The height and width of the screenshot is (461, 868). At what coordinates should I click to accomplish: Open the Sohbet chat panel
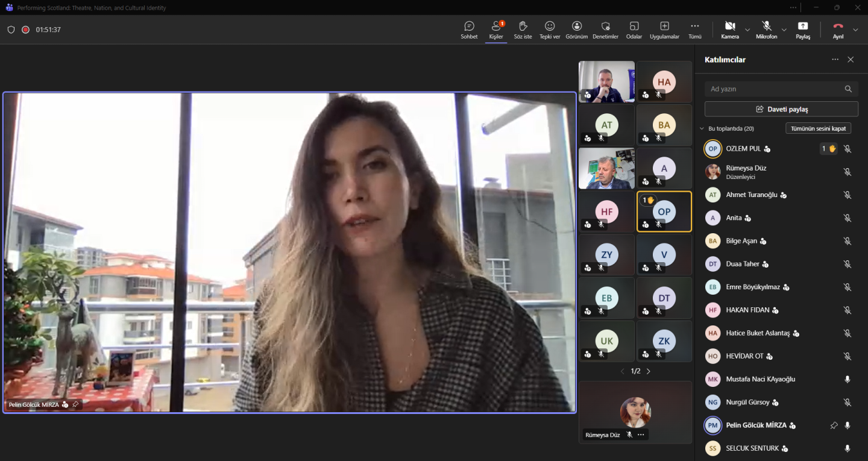469,30
